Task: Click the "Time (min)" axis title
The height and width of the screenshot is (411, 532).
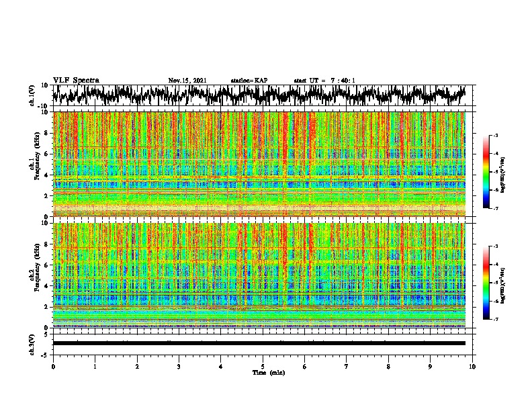Action: (269, 373)
